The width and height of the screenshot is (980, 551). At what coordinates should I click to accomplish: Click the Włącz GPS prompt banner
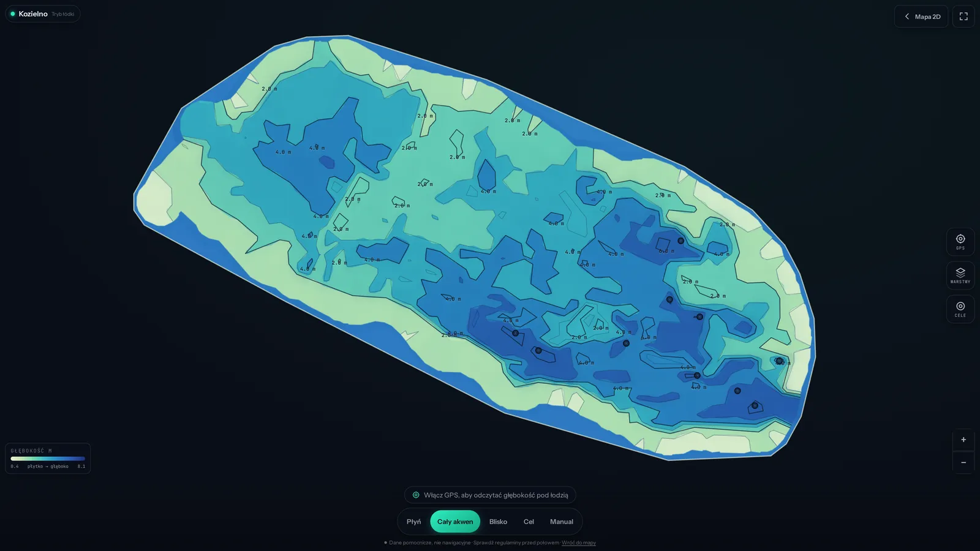[x=490, y=495]
